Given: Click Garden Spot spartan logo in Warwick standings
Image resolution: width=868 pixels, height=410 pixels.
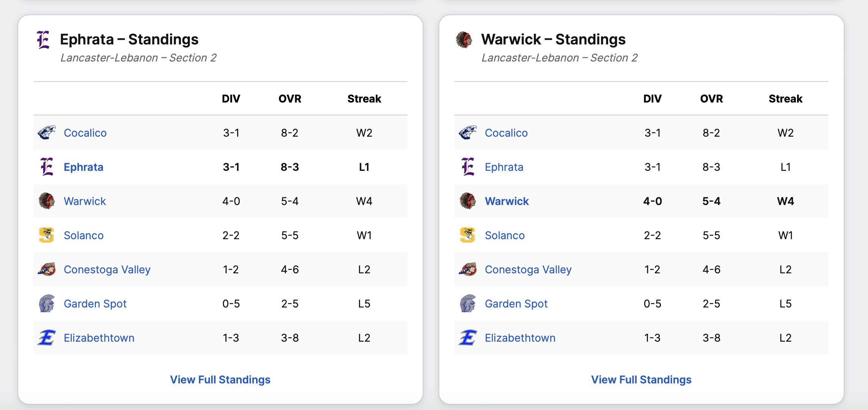Looking at the screenshot, I should coord(468,303).
